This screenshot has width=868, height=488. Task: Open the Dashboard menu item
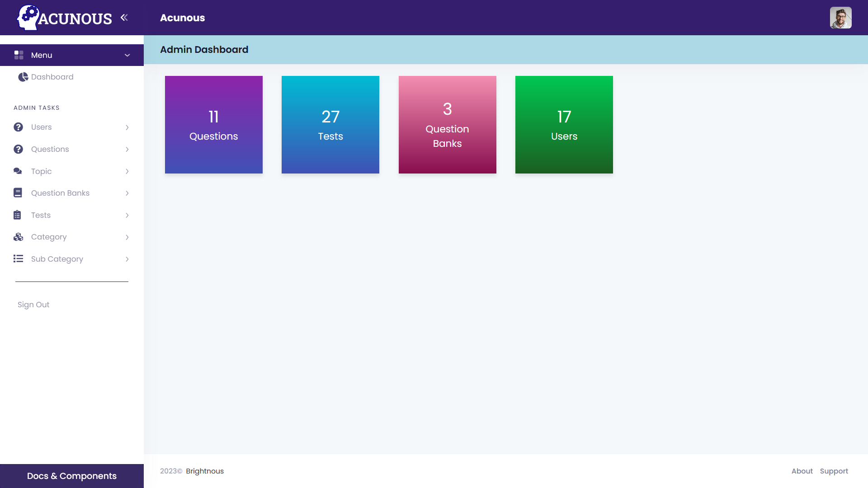tap(52, 77)
